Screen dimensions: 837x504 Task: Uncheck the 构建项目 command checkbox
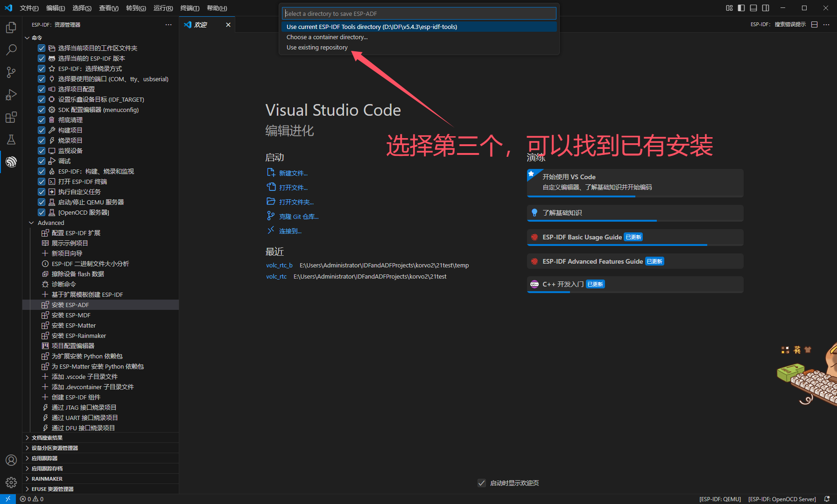(42, 130)
